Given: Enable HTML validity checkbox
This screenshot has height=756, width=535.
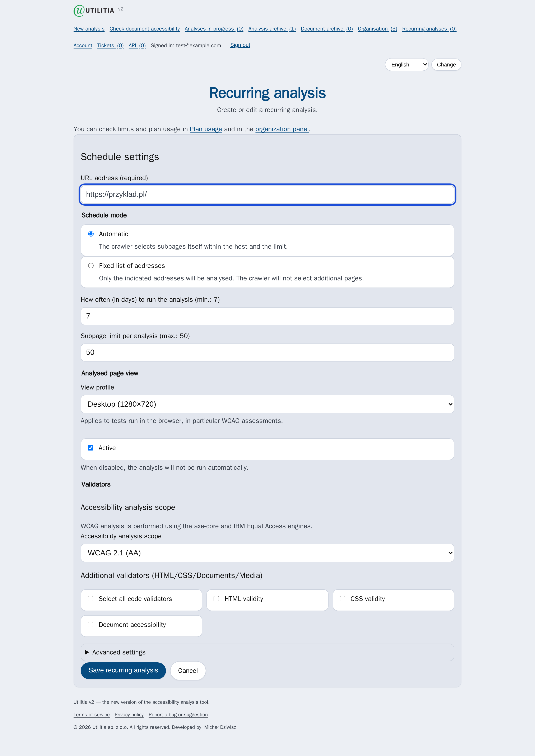Looking at the screenshot, I should coord(217,598).
